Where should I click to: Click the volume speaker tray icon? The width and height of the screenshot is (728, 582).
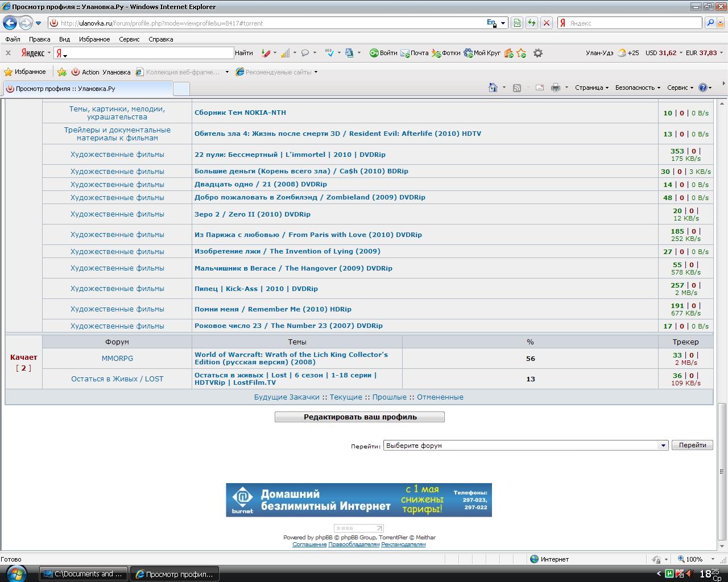pyautogui.click(x=689, y=573)
